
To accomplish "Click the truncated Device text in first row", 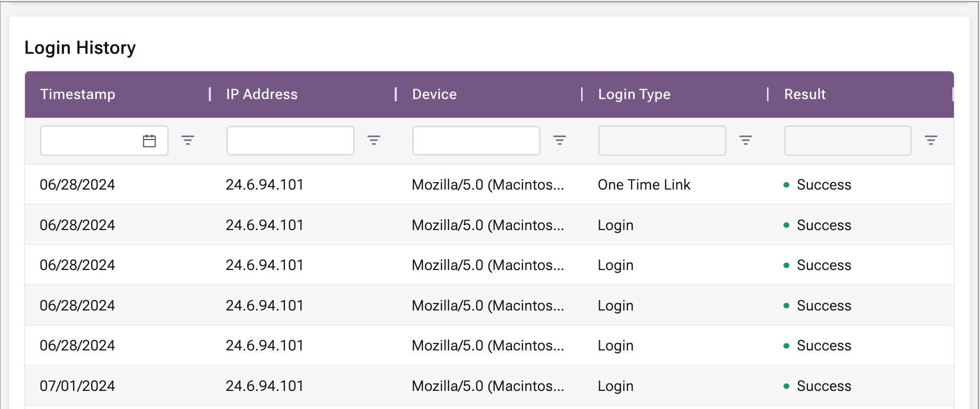I will pyautogui.click(x=487, y=185).
